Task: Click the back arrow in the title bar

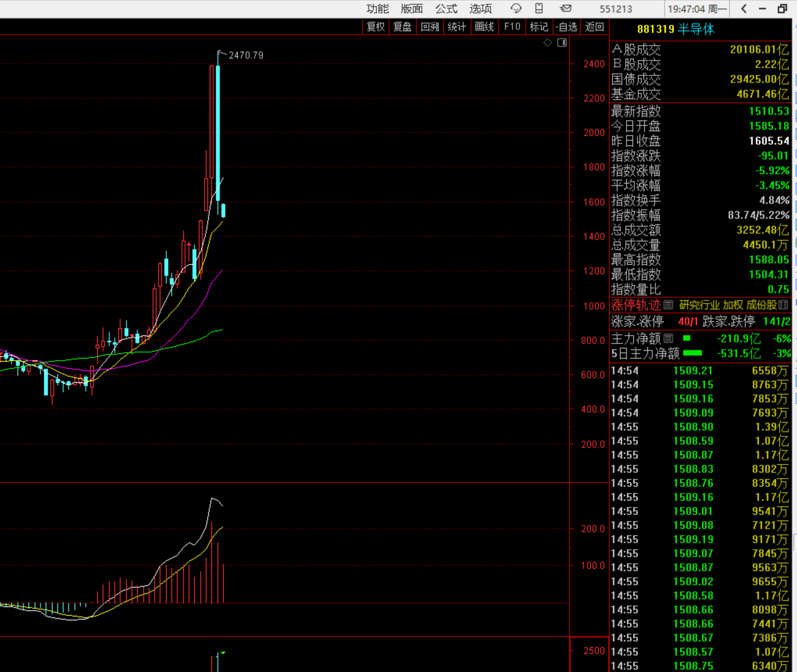Action: (744, 9)
